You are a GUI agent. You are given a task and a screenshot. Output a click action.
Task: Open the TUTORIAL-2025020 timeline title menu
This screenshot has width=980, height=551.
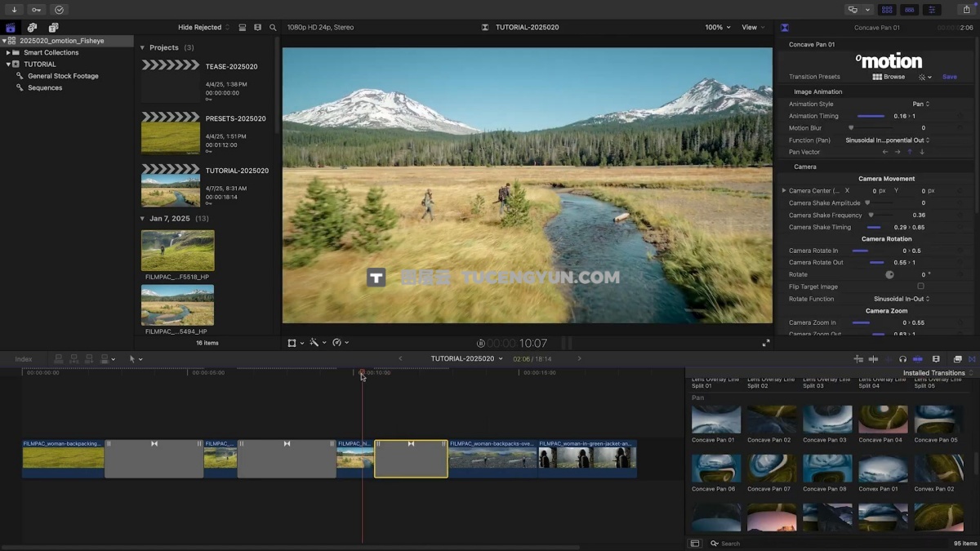467,359
